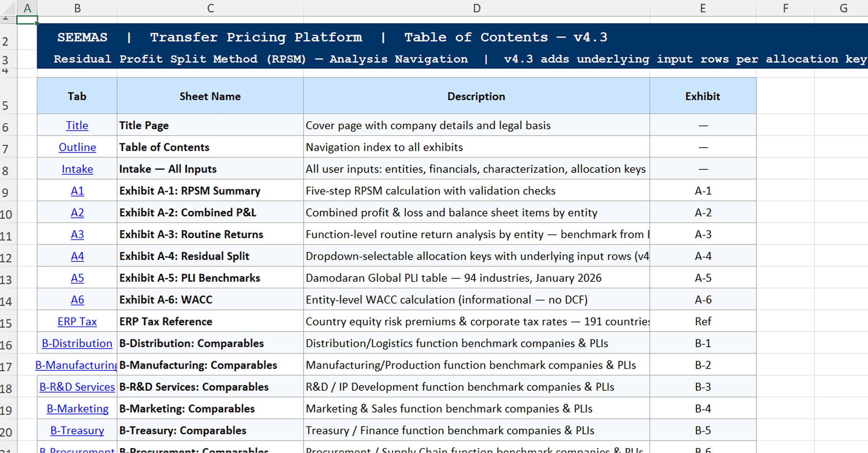868x453 pixels.
Task: Navigate to the A4 sheet link
Action: 77,256
